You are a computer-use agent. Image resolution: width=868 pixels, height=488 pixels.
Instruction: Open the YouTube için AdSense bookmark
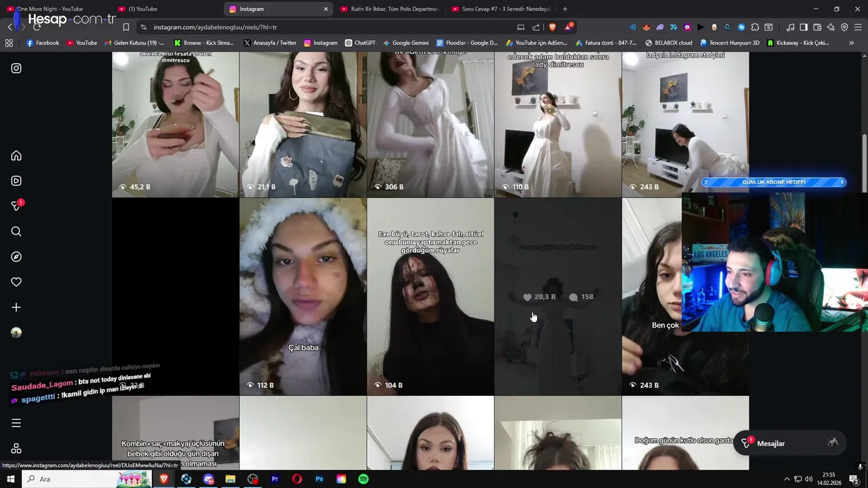point(536,43)
